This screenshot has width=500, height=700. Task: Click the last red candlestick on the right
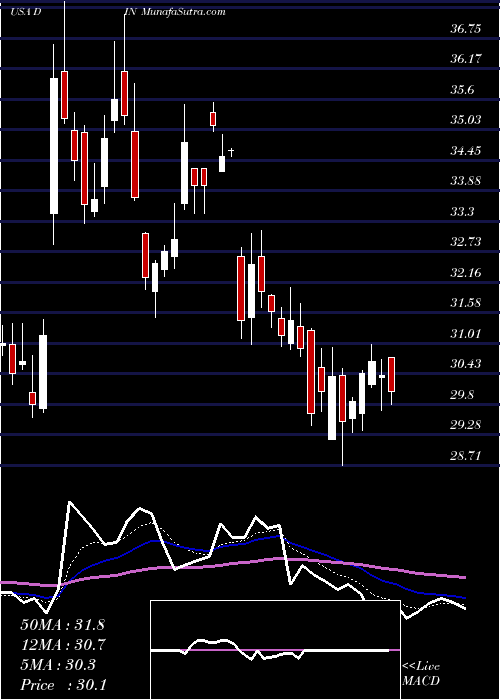point(392,375)
